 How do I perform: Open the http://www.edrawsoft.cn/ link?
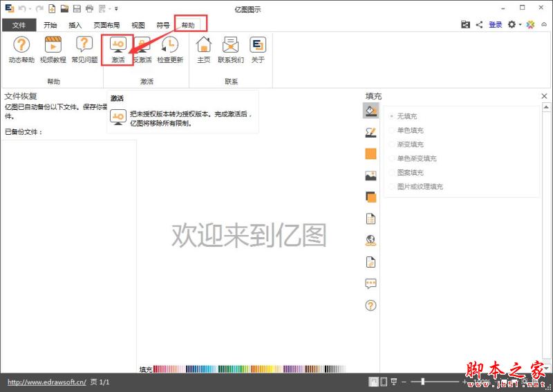tap(47, 382)
